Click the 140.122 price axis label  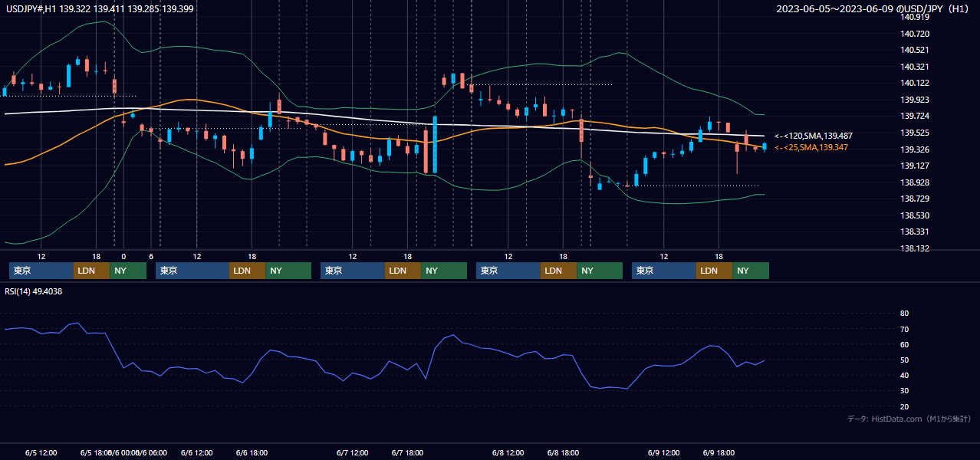[x=915, y=84]
